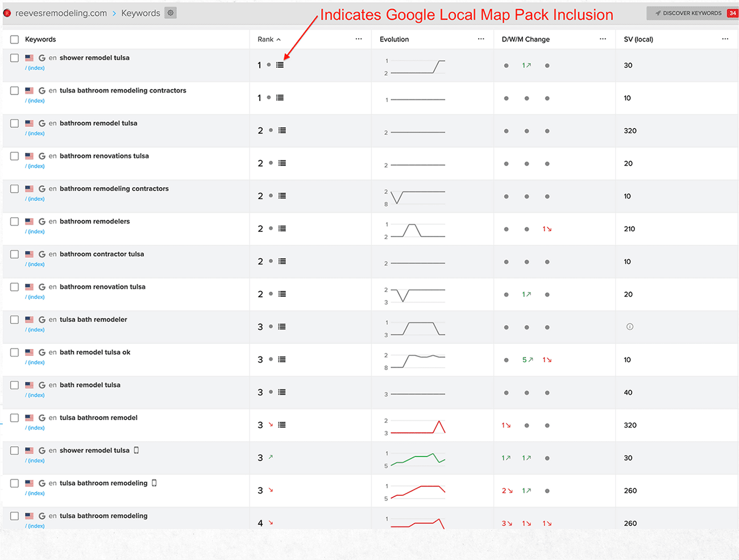Click info icon in tulsa bath remodeler row
The height and width of the screenshot is (560, 739).
(629, 327)
